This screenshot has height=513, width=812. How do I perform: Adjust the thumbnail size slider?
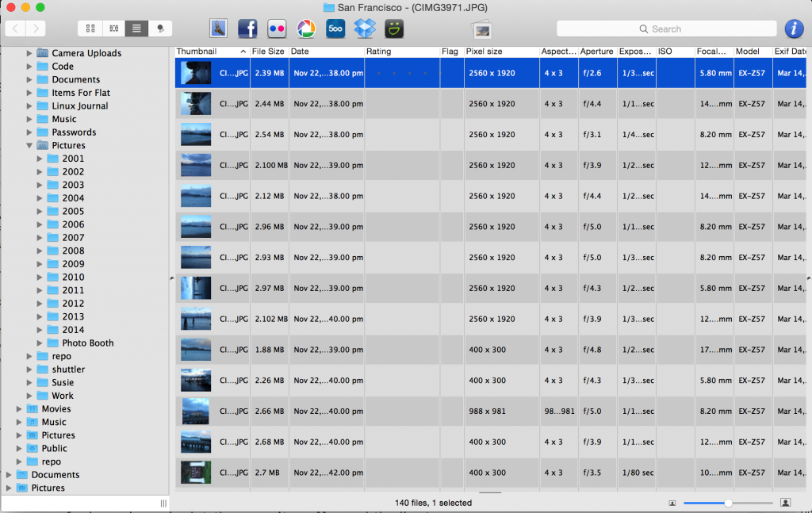(728, 503)
